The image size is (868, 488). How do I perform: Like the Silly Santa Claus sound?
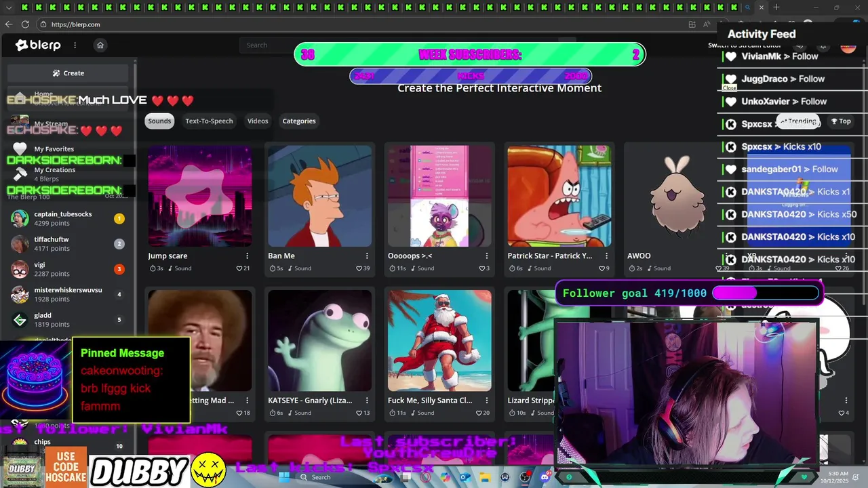pyautogui.click(x=479, y=413)
